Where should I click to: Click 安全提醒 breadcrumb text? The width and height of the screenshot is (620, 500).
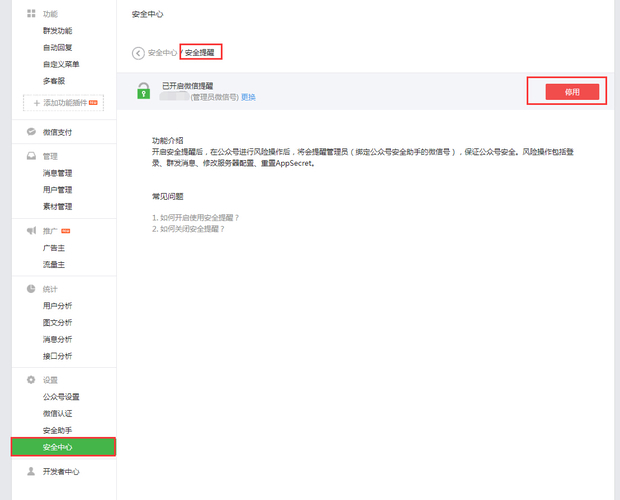[200, 53]
